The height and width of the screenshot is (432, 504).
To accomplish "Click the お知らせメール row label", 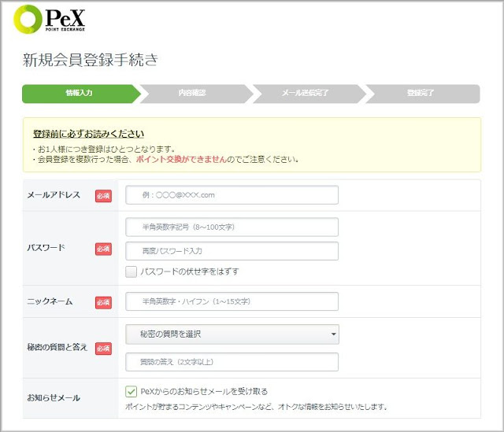I will click(54, 398).
